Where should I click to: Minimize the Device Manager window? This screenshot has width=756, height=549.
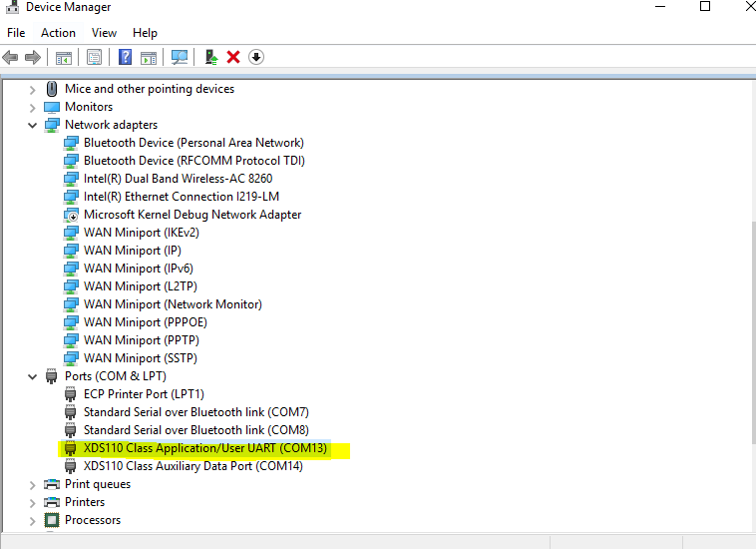coord(660,7)
